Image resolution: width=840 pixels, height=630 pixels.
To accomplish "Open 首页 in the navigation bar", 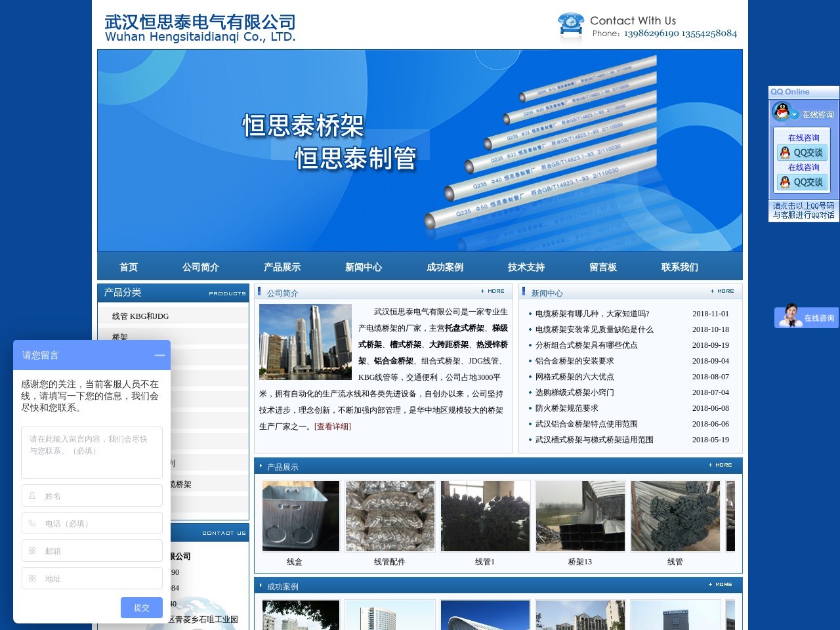I will click(x=129, y=267).
